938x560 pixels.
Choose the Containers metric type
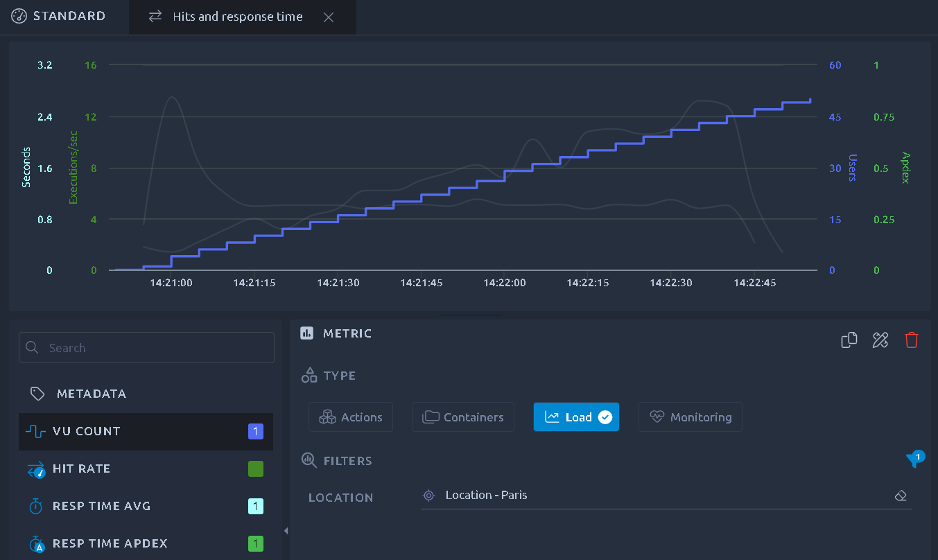463,417
